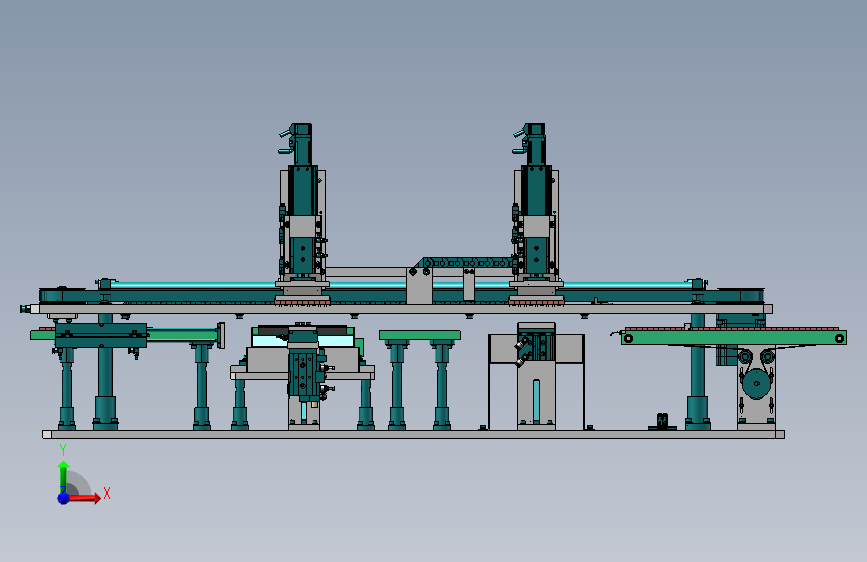This screenshot has height=562, width=867.
Task: Select the green conveyor belt on the right side
Action: (x=734, y=336)
